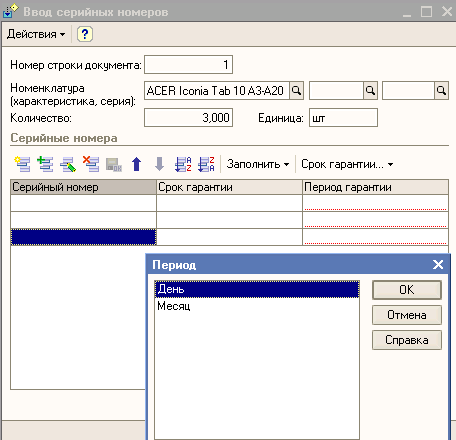Click the Срок гарантии column header
456x440 pixels.
pos(229,187)
